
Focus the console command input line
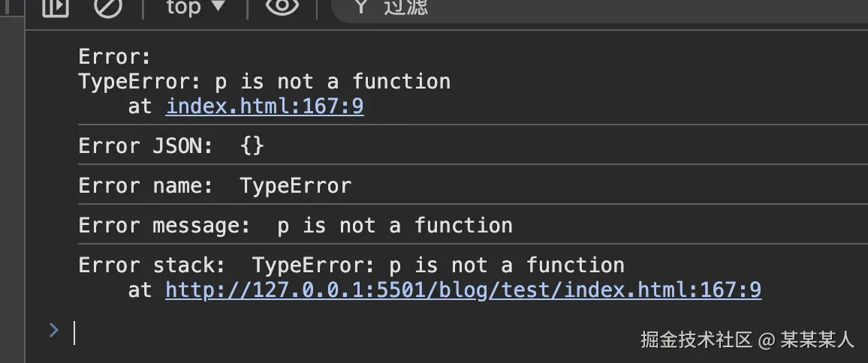click(300, 331)
